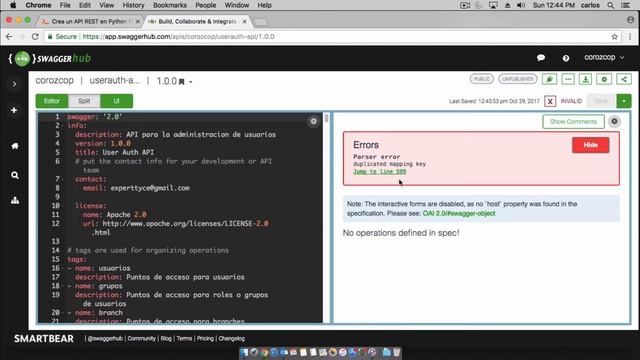Open the Community footer link
This screenshot has height=360, width=640.
[142, 338]
